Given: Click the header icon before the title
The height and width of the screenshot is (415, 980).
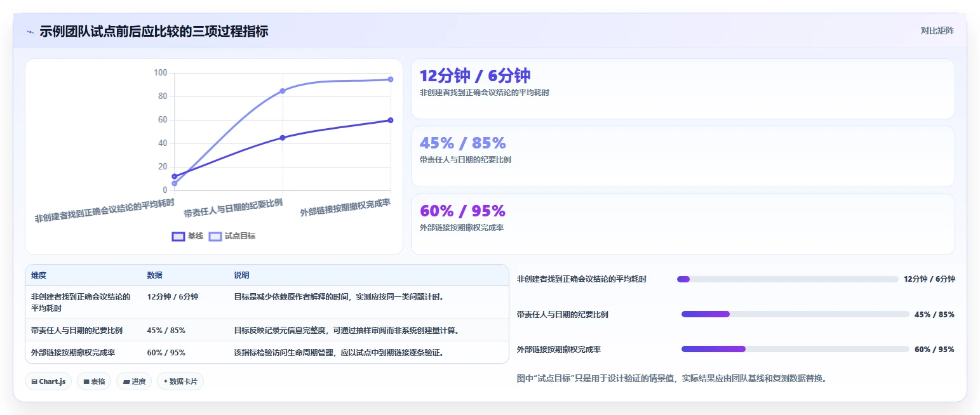Looking at the screenshot, I should pyautogui.click(x=30, y=31).
